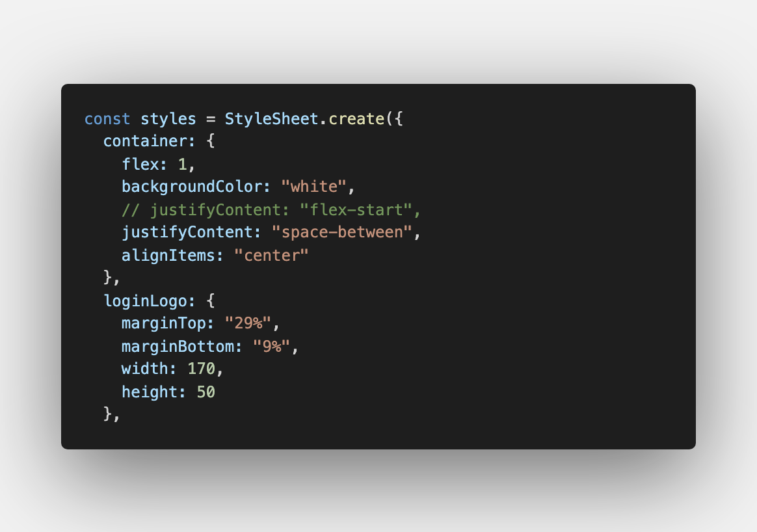Click the flex property
This screenshot has width=757, height=532.
140,164
